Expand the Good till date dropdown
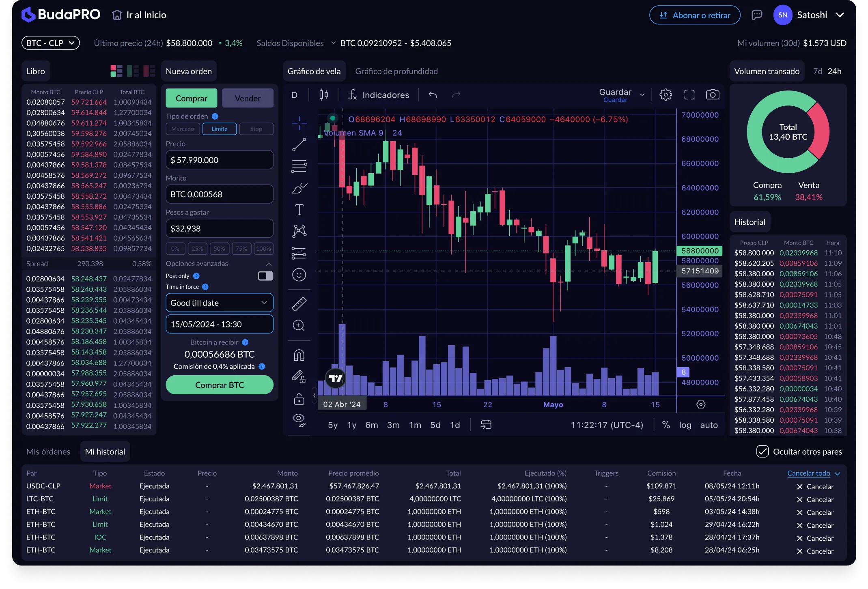 (x=219, y=303)
